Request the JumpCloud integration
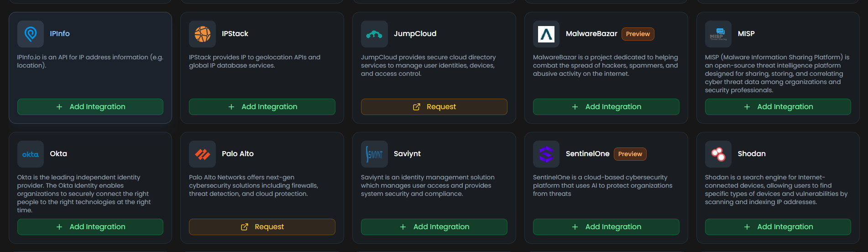 pos(434,107)
